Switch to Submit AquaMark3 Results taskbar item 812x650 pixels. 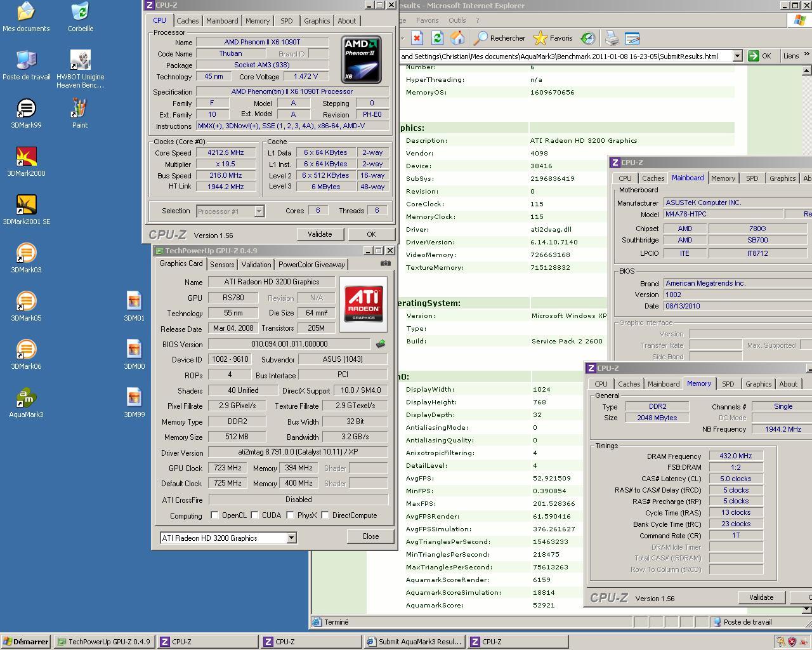[x=414, y=642]
